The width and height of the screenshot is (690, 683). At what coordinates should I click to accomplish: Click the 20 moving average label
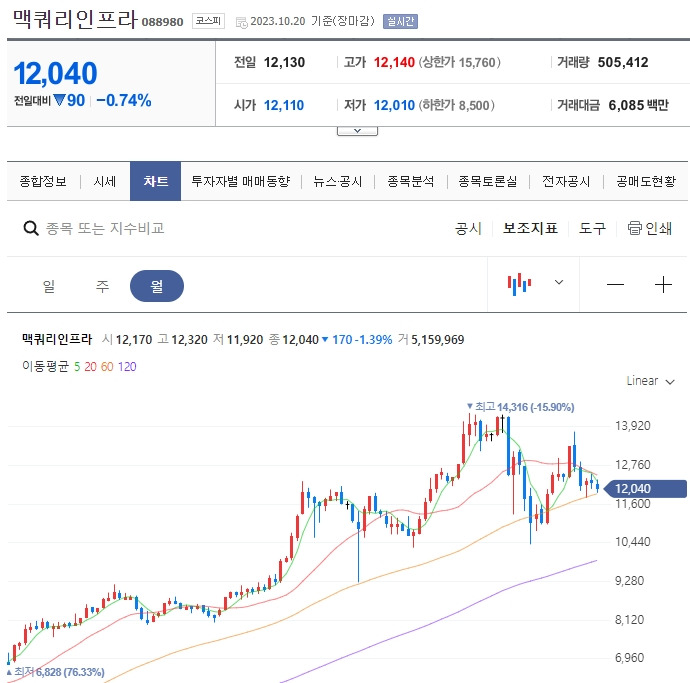tap(90, 367)
